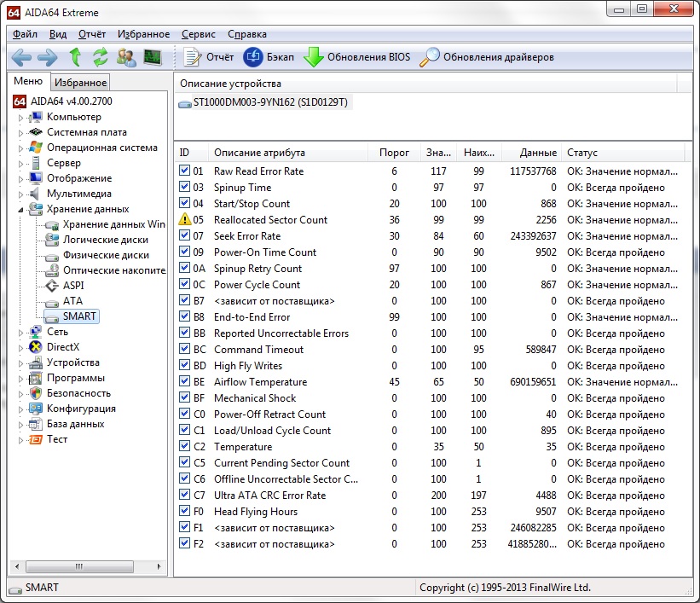Click the right scroll arrow in tree panel
This screenshot has width=700, height=603.
click(x=159, y=566)
